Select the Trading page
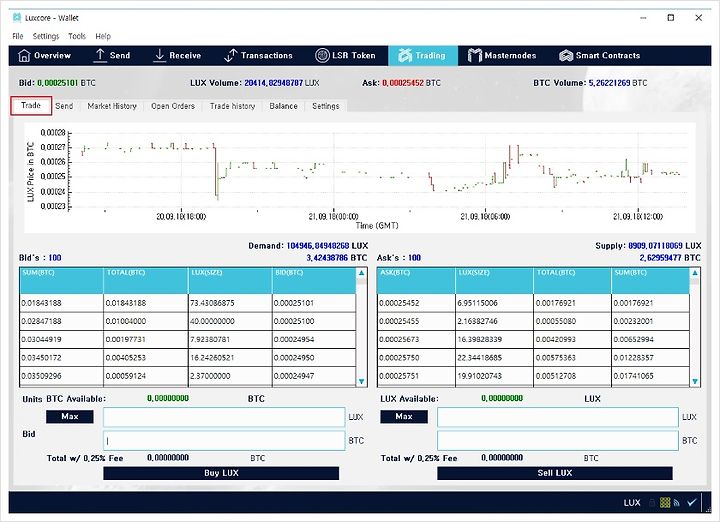 click(422, 56)
